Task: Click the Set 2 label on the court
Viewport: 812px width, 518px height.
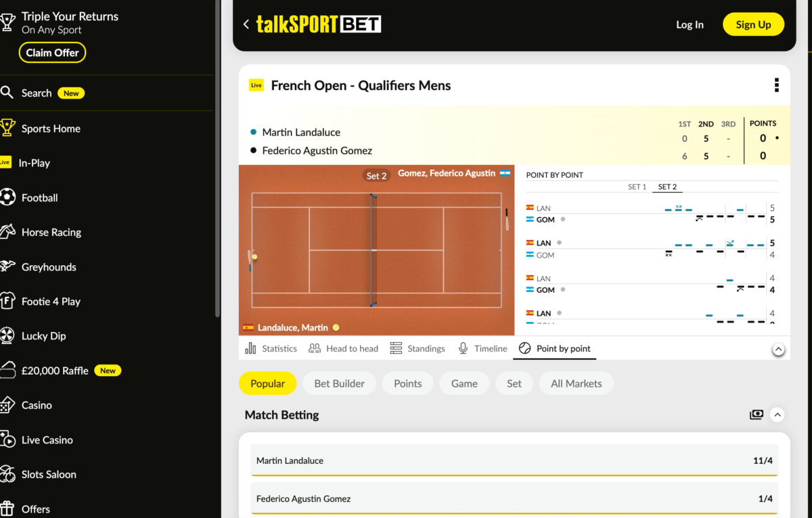Action: [x=376, y=176]
